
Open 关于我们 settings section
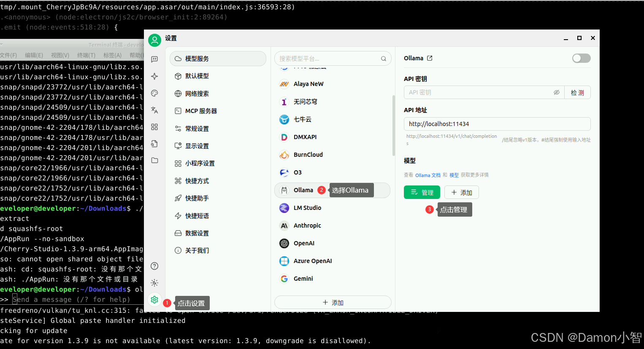click(x=218, y=250)
